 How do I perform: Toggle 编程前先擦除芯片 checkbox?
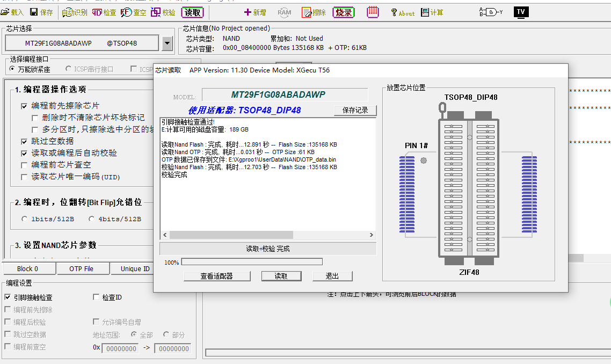pos(24,106)
